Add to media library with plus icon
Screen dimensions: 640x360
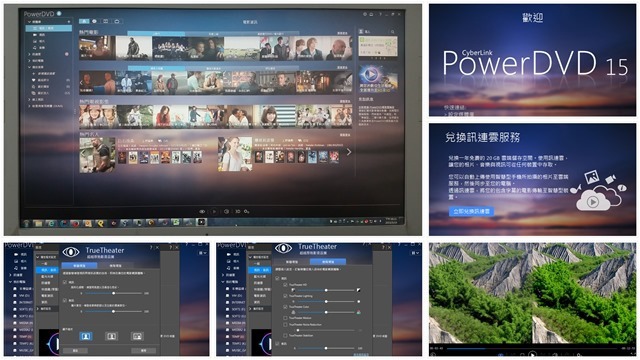click(69, 22)
